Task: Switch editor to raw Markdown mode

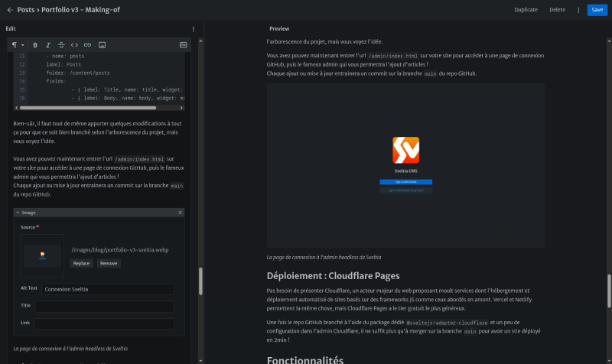Action: coord(183,45)
